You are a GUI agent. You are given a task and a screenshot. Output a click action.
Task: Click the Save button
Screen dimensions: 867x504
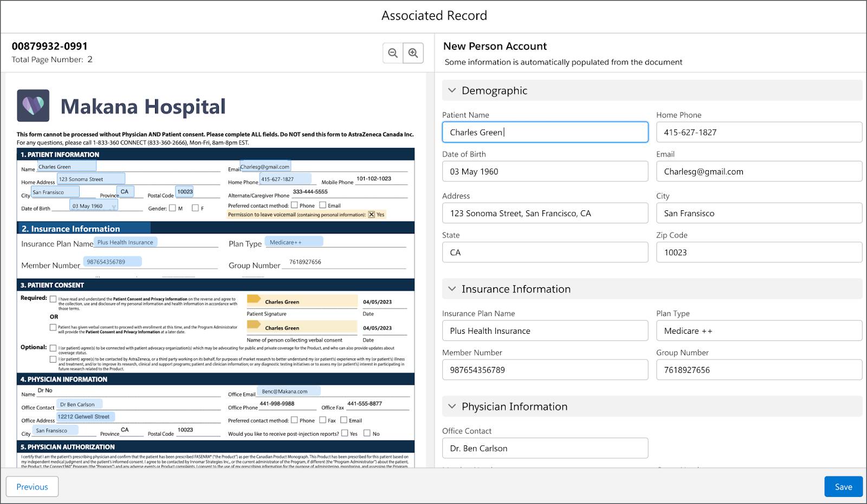[843, 486]
